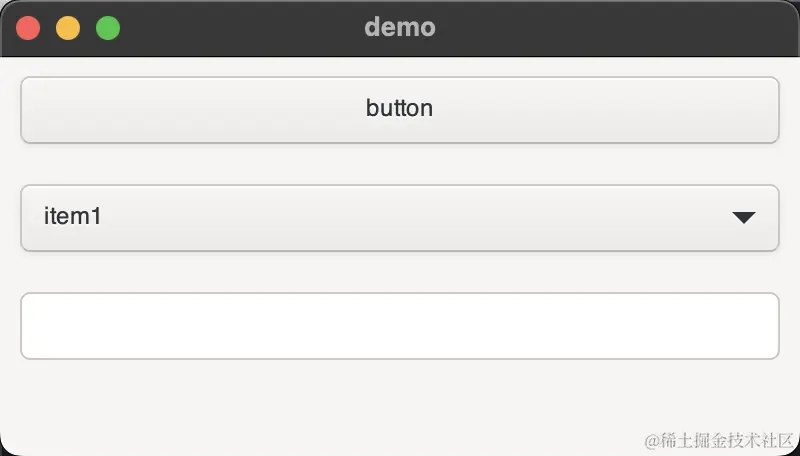800x456 pixels.
Task: Click the "button" text label
Action: [x=399, y=108]
